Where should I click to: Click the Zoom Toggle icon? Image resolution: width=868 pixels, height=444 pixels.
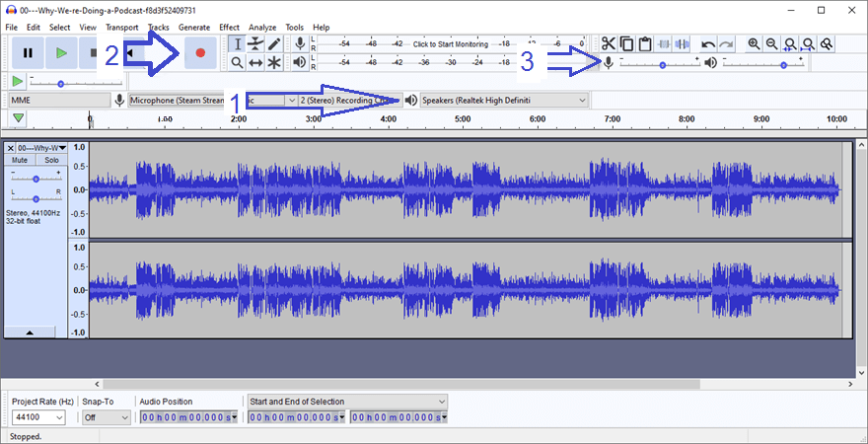click(x=827, y=43)
